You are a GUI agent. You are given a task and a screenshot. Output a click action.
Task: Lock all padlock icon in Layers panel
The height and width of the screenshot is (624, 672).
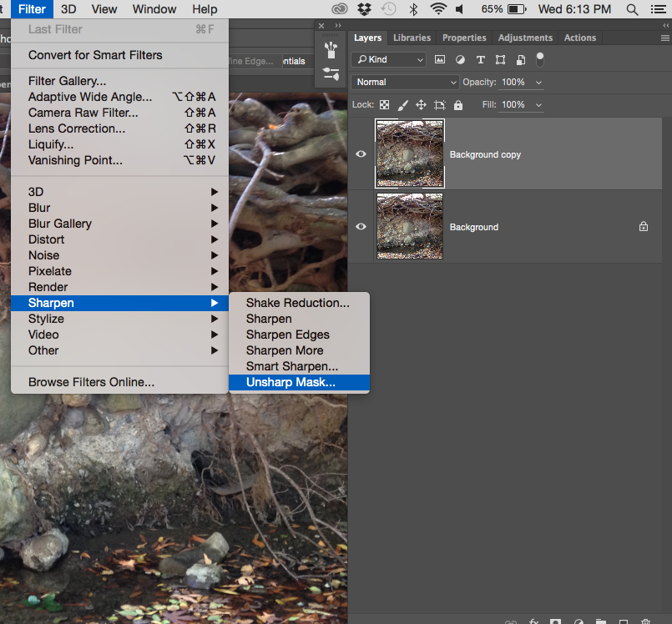458,105
